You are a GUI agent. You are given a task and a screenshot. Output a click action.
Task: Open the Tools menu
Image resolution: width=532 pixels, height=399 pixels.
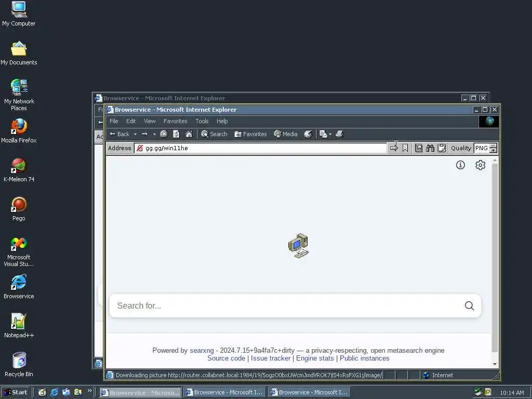coord(202,121)
